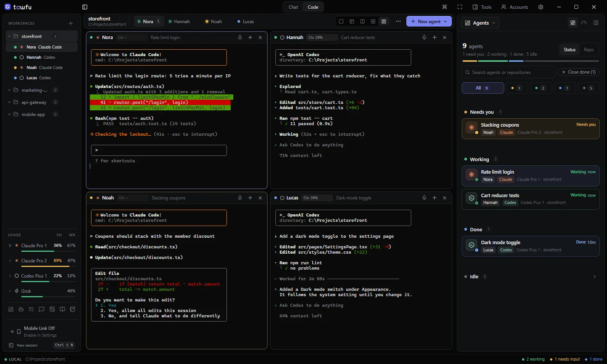
Task: Open the robot agents icon in sidebar
Action: [x=21, y=309]
